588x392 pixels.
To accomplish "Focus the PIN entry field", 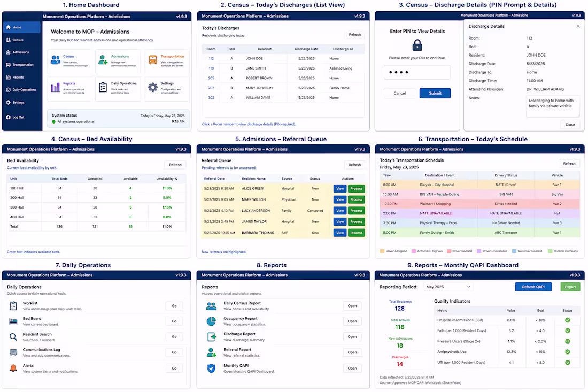I will pos(417,72).
